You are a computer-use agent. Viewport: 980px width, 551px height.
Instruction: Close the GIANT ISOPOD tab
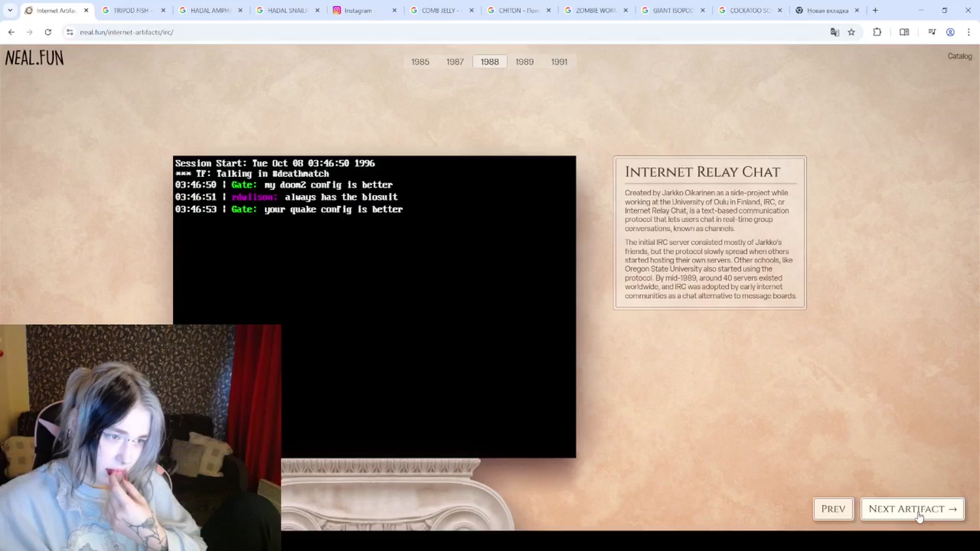pyautogui.click(x=703, y=10)
